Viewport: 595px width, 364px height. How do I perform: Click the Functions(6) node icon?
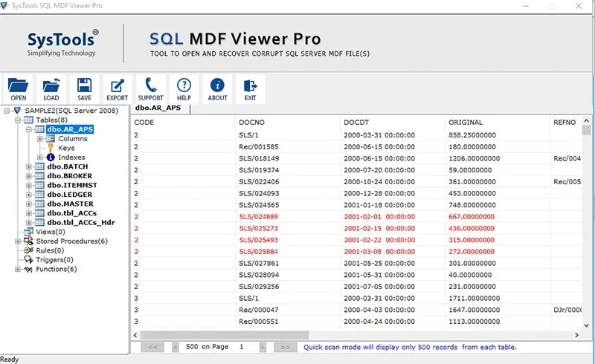28,269
